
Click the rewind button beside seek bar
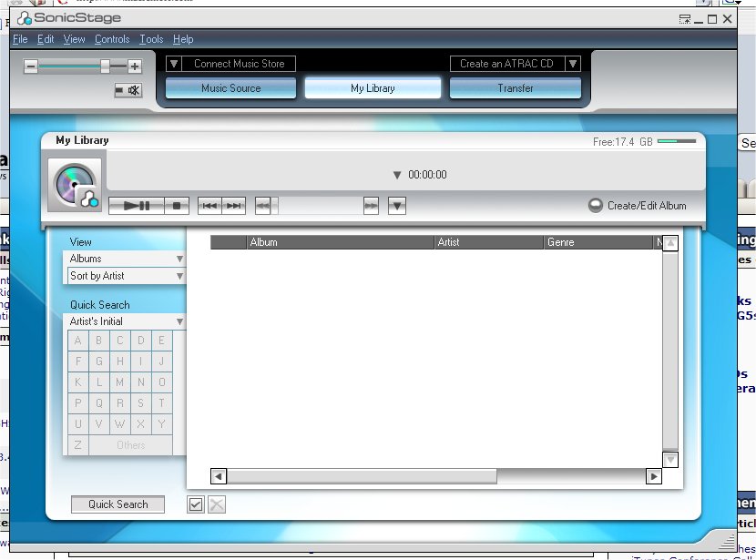(x=262, y=206)
